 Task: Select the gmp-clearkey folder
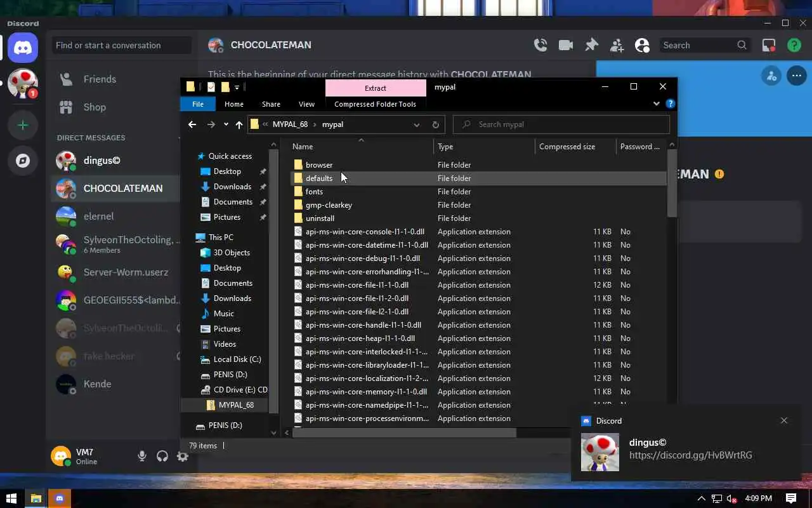point(329,205)
